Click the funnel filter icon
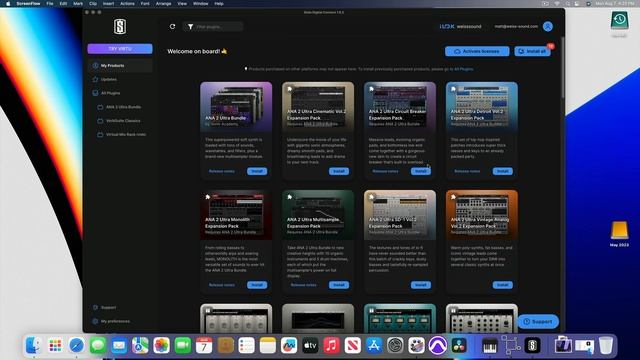The height and width of the screenshot is (360, 640). 190,27
